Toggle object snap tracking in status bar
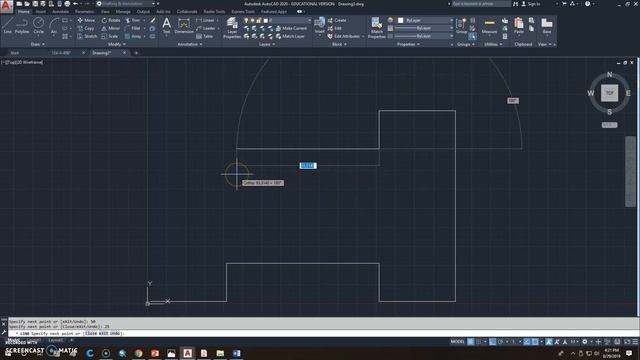 point(527,342)
